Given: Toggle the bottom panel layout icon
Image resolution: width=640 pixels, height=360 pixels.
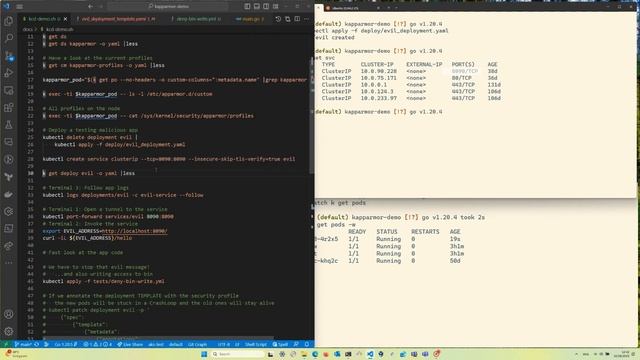Looking at the screenshot, I should [x=256, y=7].
